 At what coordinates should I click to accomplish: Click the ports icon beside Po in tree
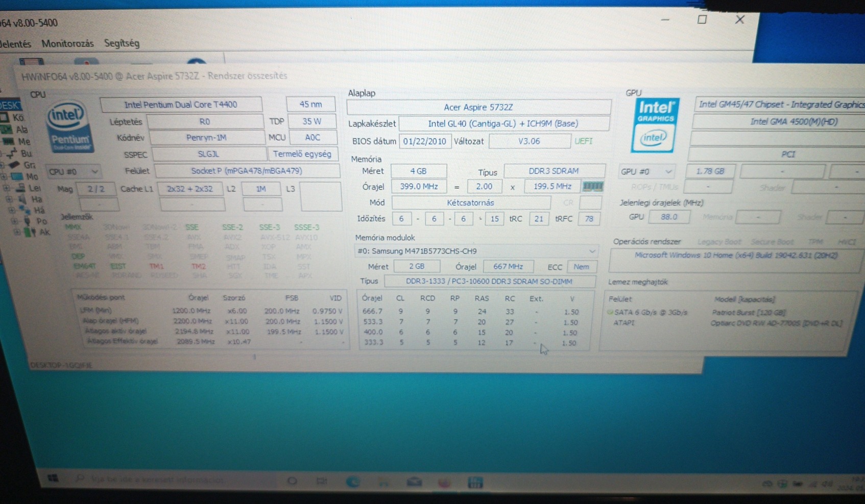(27, 221)
